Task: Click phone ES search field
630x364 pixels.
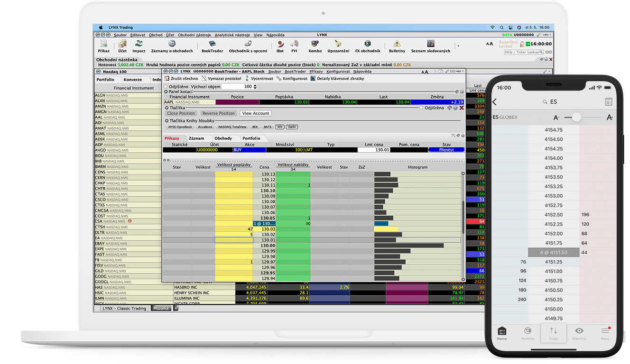Action: 550,102
